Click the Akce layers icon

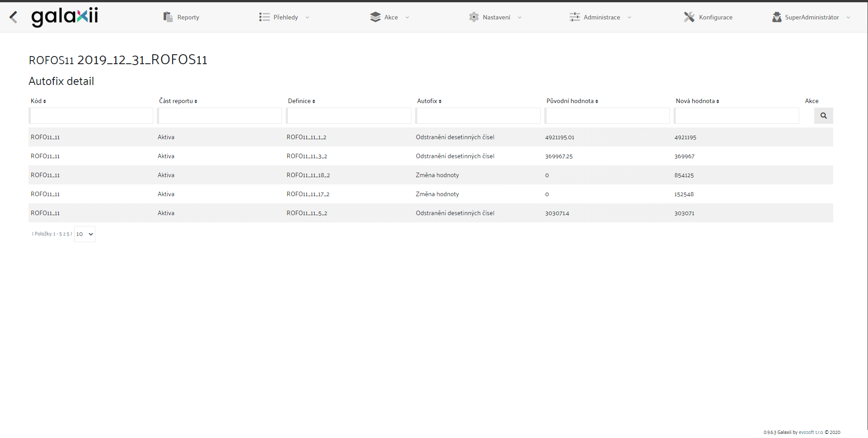click(375, 17)
